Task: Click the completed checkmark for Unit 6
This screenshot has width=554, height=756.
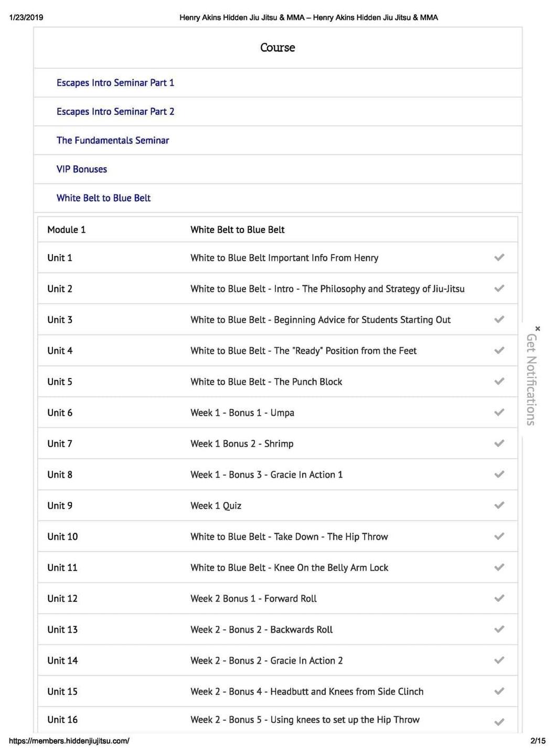Action: (499, 412)
